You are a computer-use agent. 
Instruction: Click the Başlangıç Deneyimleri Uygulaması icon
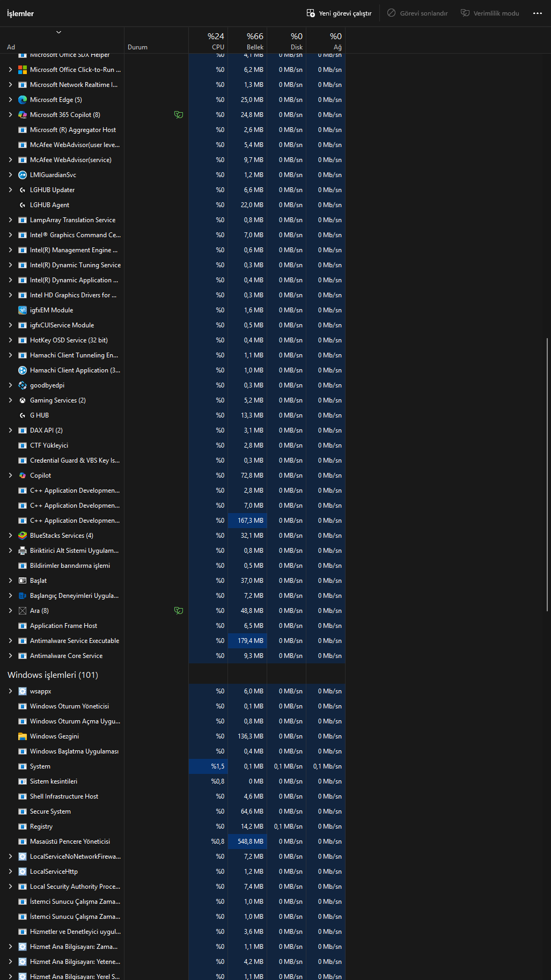23,596
